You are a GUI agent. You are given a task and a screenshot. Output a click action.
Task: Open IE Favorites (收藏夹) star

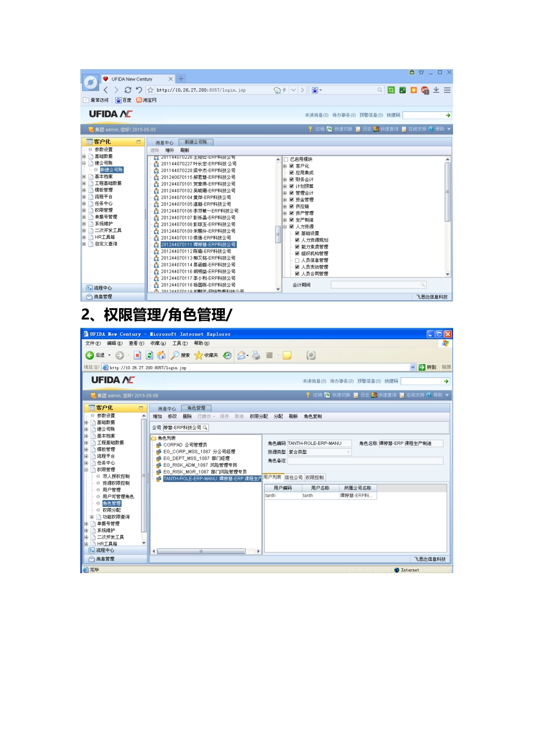click(206, 355)
